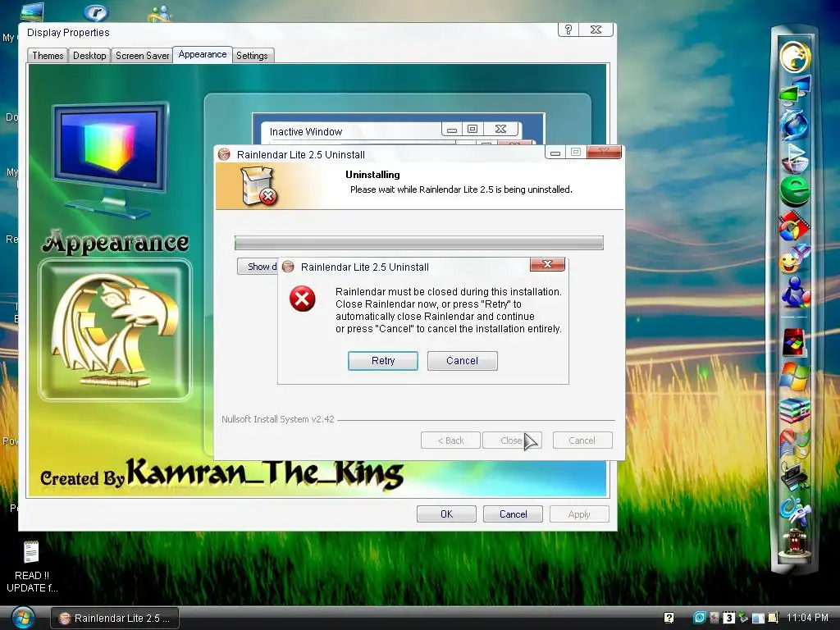
Task: Click the question mark help tray icon
Action: pos(669,618)
